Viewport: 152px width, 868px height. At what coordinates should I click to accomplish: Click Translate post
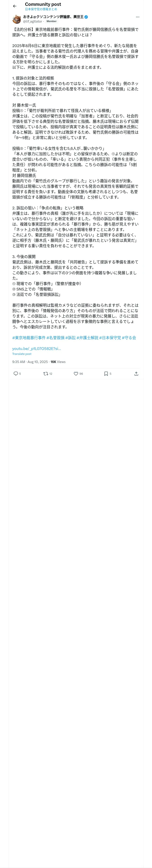pos(22,354)
